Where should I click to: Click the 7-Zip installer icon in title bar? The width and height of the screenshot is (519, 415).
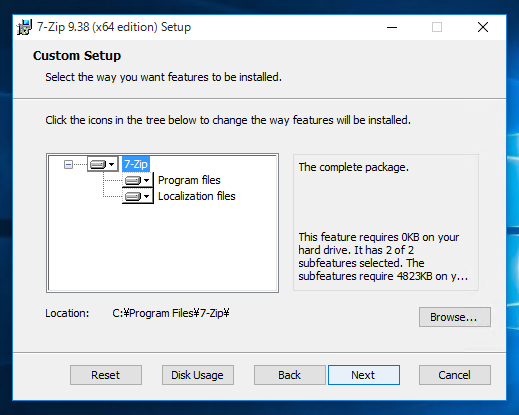[x=25, y=27]
